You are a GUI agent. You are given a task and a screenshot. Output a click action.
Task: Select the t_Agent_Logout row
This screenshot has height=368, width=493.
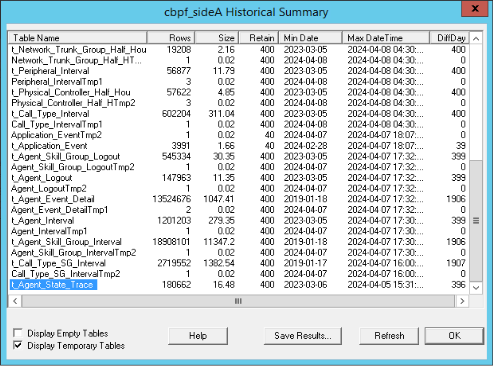pyautogui.click(x=239, y=178)
